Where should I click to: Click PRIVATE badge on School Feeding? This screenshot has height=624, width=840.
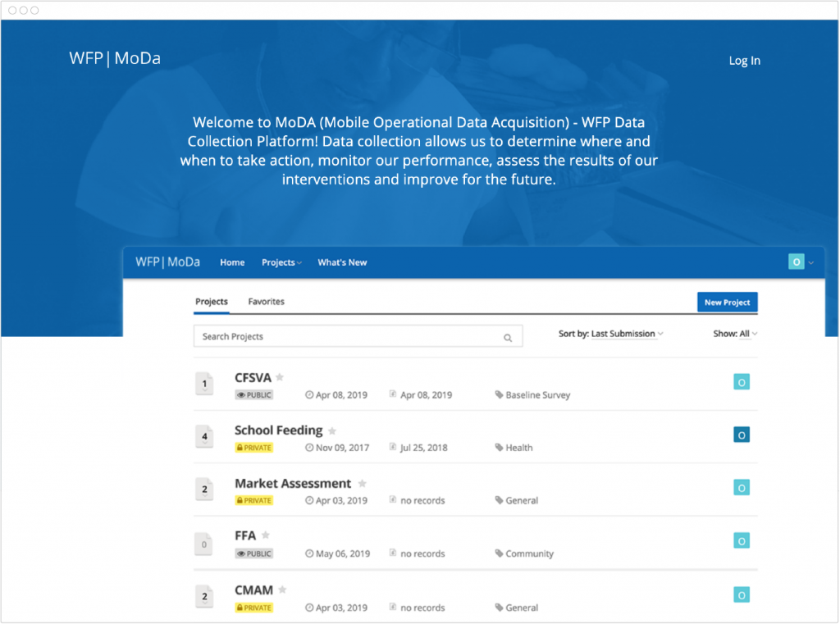click(x=254, y=448)
